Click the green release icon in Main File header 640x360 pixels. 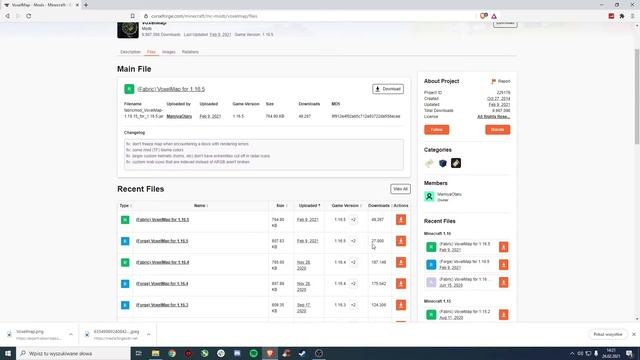(129, 89)
